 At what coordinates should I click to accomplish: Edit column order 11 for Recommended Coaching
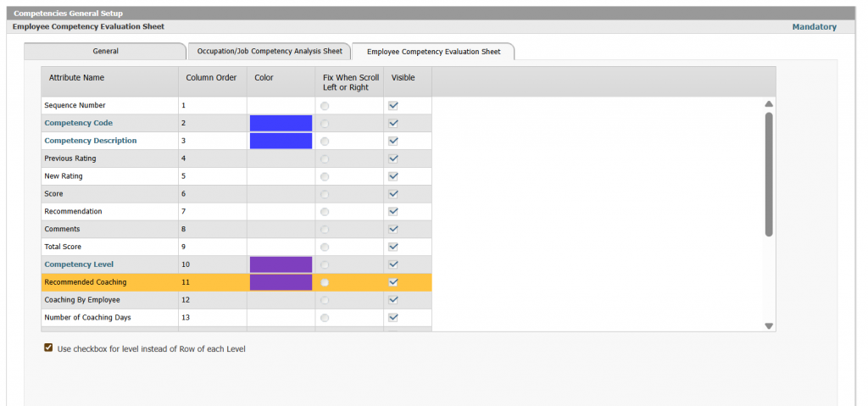(213, 282)
